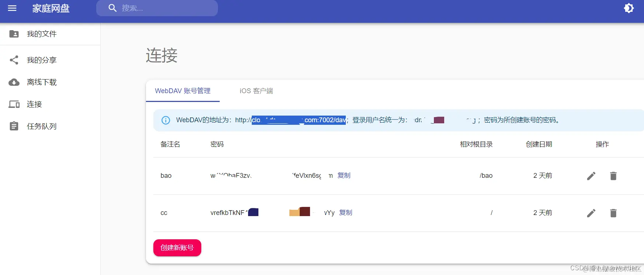This screenshot has height=275, width=644.
Task: Click the cc remark name cell
Action: click(164, 213)
